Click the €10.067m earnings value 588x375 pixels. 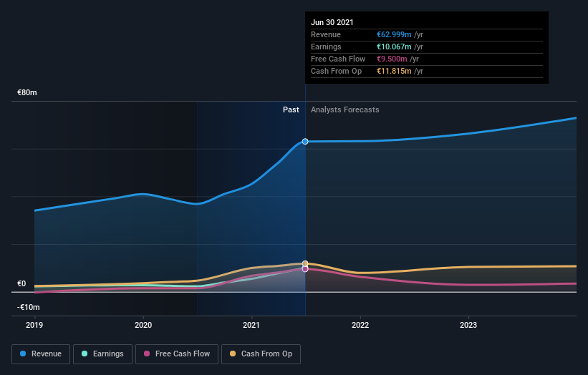(394, 47)
